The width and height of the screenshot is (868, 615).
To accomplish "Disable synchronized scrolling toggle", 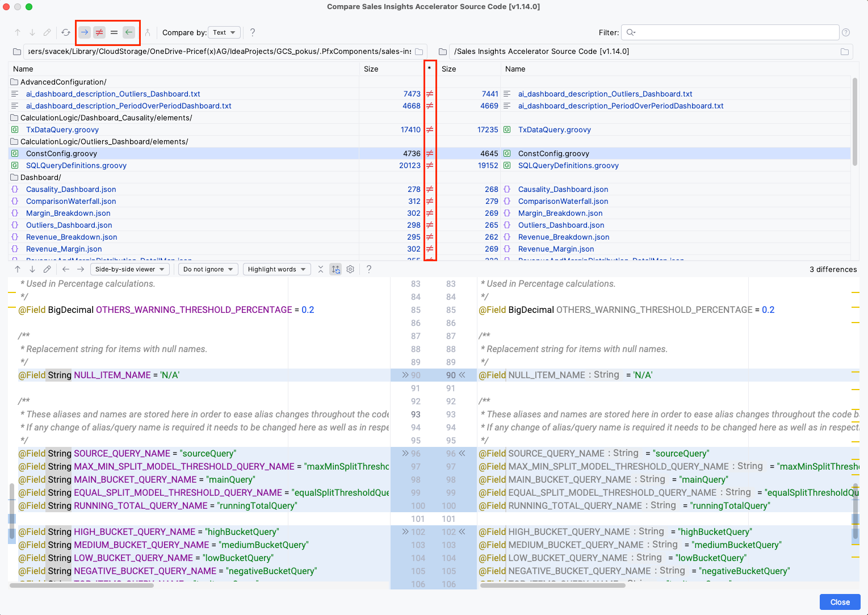I will [336, 269].
